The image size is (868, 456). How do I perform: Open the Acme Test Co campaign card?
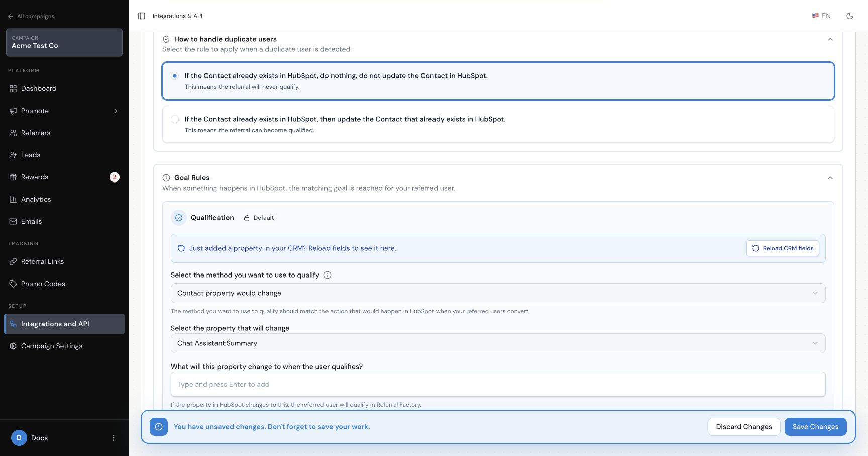(x=64, y=42)
